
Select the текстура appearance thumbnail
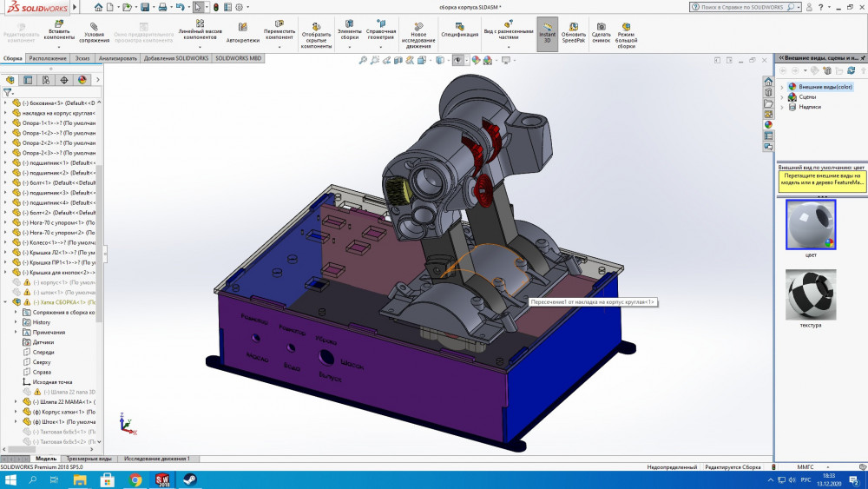[x=810, y=294]
